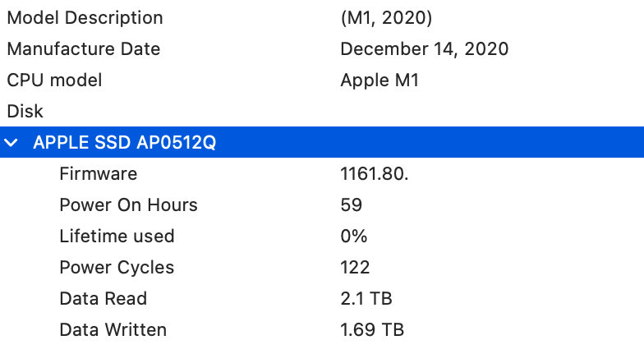Select the Power Cycles label
Image resolution: width=644 pixels, height=363 pixels.
(x=117, y=268)
